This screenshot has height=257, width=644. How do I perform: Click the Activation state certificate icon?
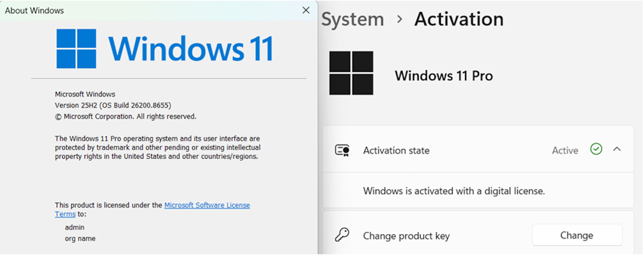pos(342,150)
